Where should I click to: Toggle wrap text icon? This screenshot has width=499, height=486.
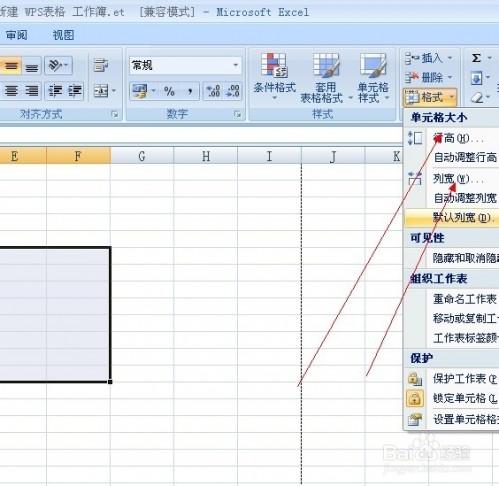tap(100, 65)
